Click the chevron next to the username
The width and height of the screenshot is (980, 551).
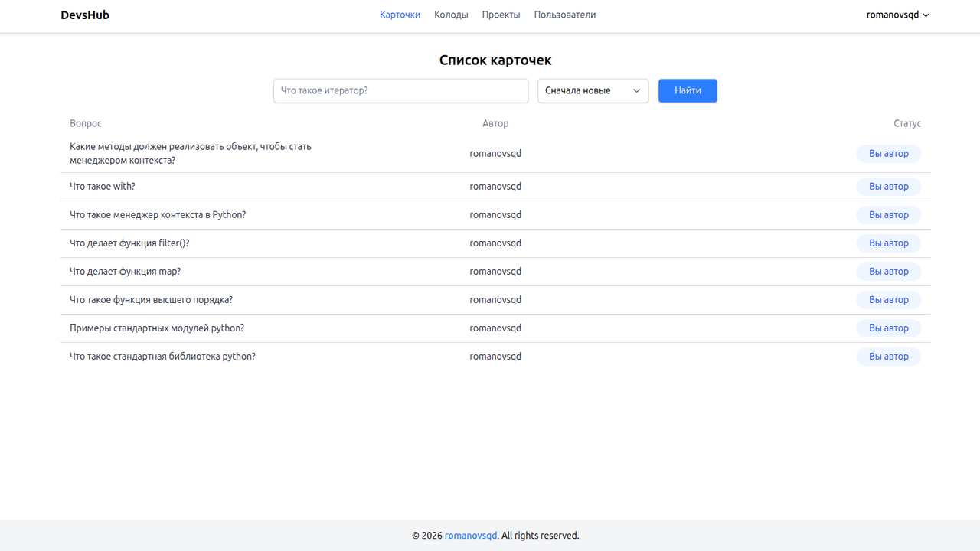coord(926,15)
